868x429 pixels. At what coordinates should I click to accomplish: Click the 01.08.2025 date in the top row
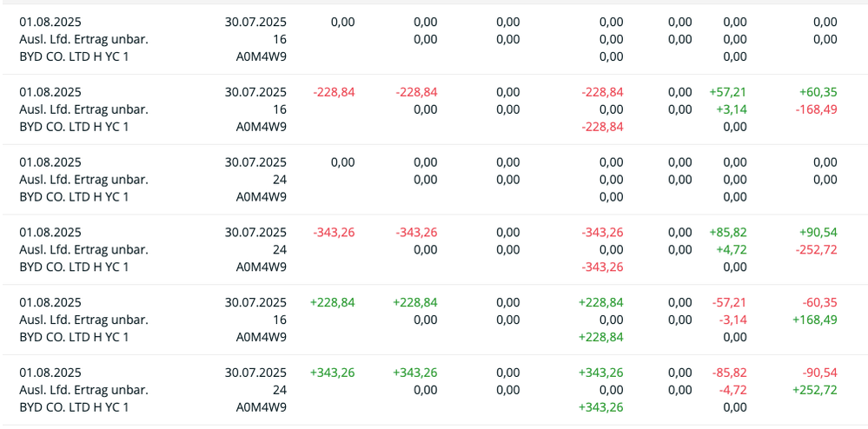pyautogui.click(x=50, y=22)
